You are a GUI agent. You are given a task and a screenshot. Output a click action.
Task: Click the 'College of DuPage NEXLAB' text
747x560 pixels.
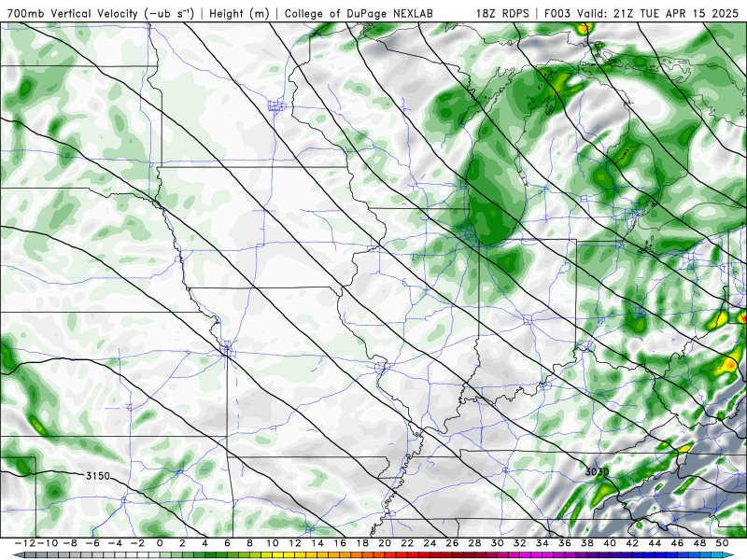[359, 14]
